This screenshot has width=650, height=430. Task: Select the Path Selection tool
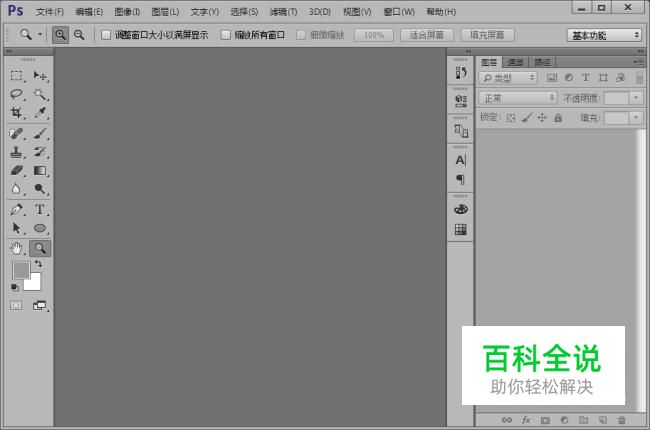pos(16,228)
